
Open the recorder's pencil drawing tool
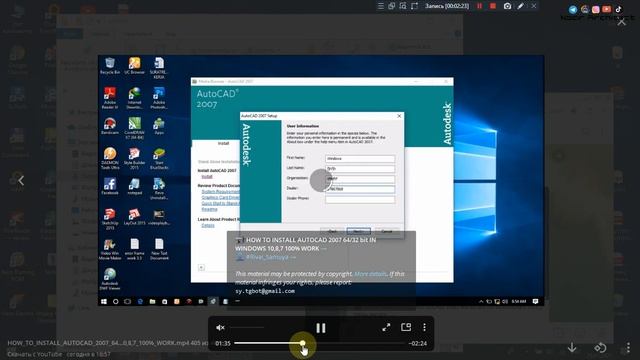(x=520, y=6)
